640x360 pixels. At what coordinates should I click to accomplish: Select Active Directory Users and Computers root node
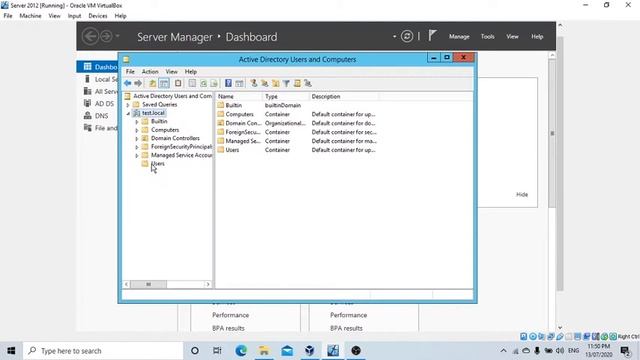tap(172, 96)
